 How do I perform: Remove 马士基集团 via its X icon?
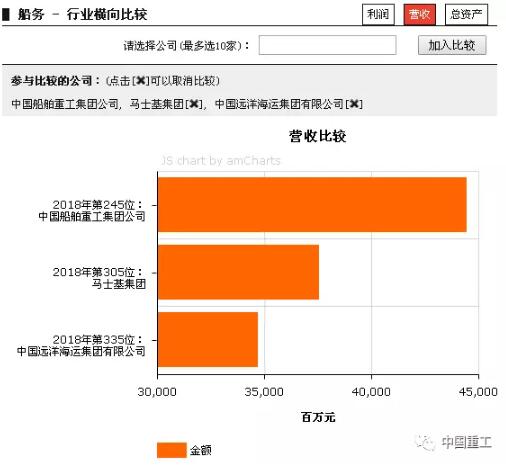(194, 104)
